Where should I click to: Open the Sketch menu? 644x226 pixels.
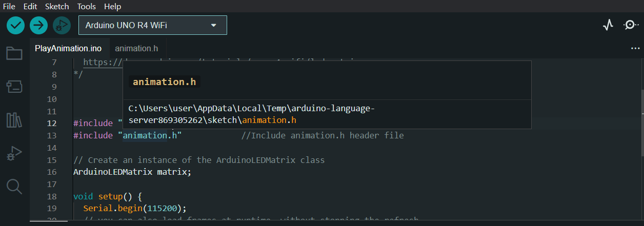click(57, 7)
